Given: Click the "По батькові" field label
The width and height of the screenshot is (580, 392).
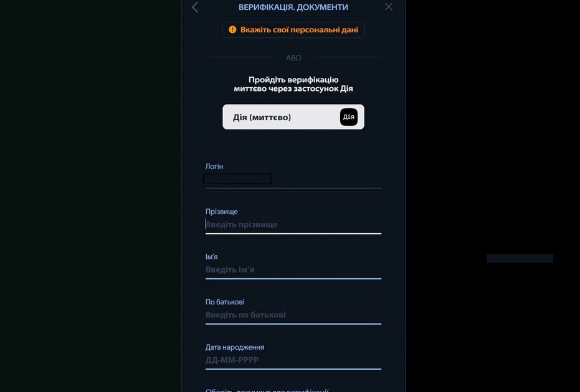Looking at the screenshot, I should click(225, 302).
